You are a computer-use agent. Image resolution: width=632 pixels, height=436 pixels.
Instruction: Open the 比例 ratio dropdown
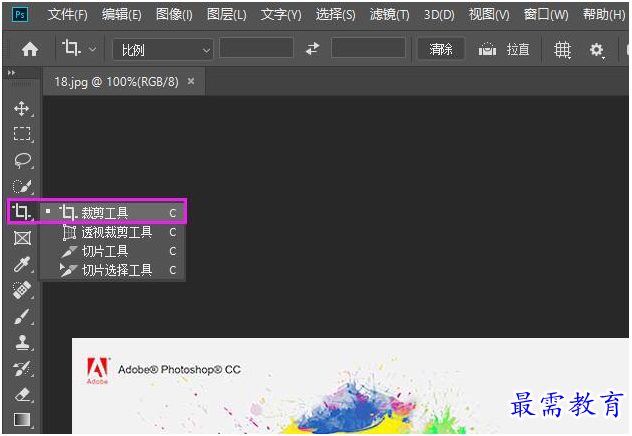point(163,50)
